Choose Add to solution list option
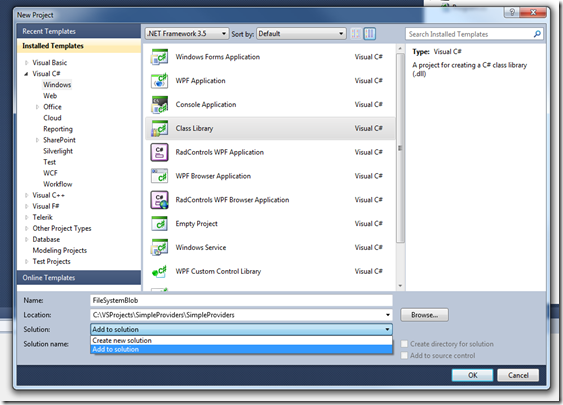 pos(241,349)
